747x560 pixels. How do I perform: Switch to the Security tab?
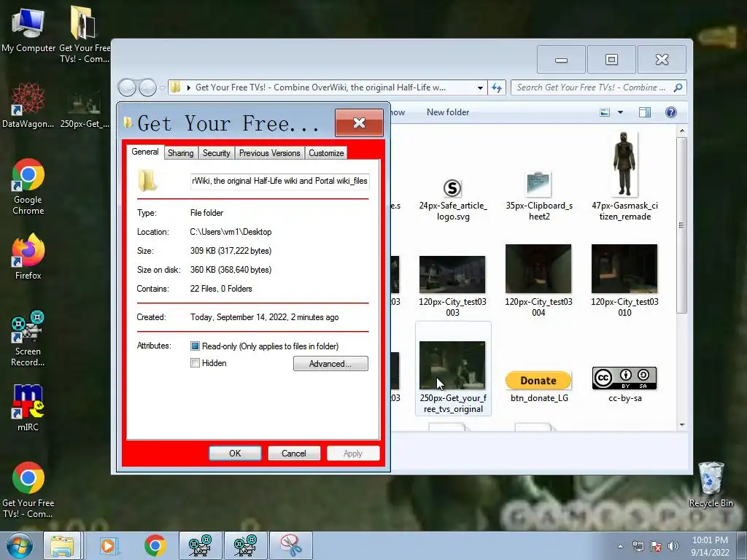pyautogui.click(x=216, y=153)
